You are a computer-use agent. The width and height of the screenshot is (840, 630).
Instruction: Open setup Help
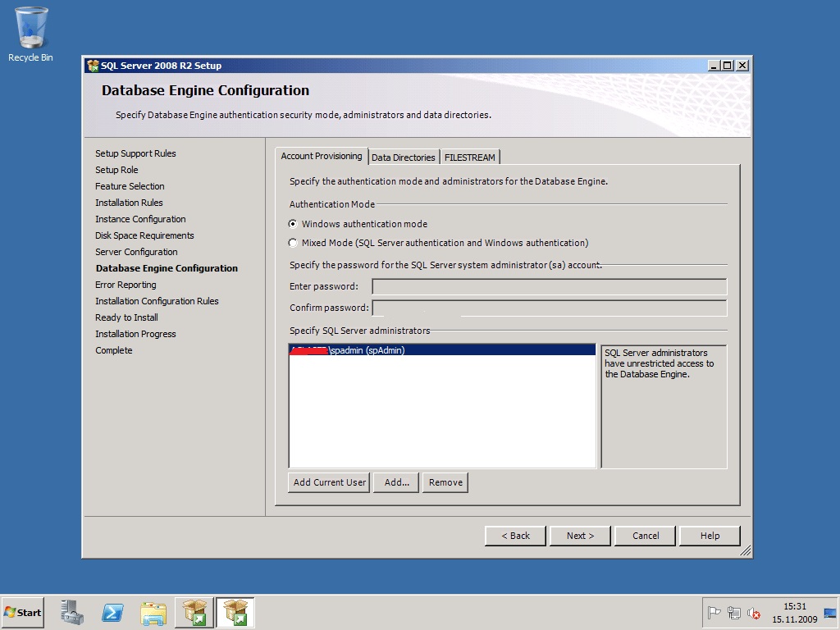(710, 536)
